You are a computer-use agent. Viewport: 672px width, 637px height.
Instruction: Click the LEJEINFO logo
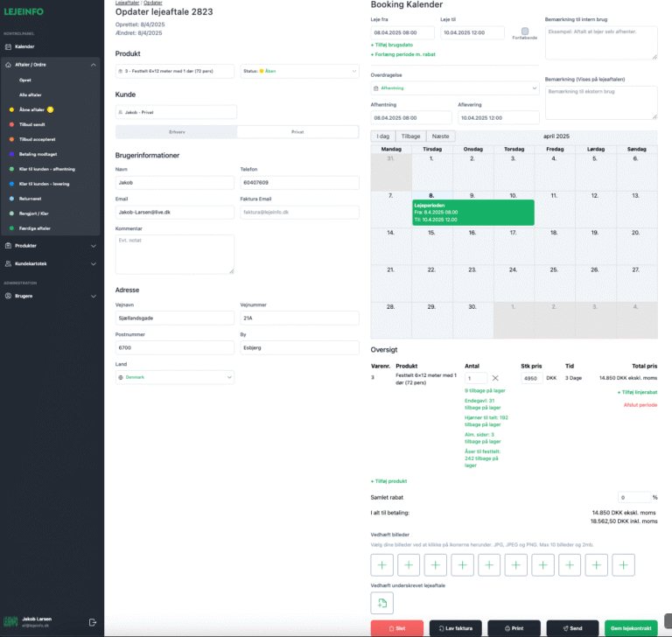tap(24, 12)
